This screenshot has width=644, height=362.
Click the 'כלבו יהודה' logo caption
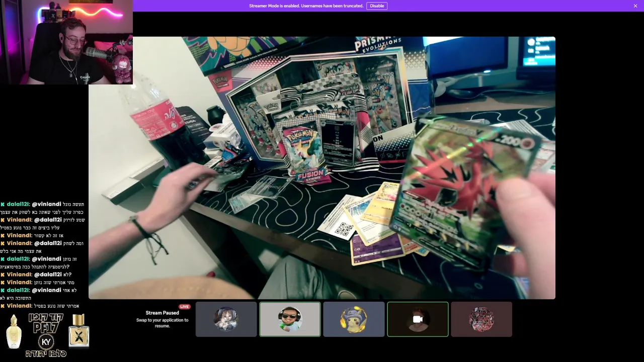(46, 354)
